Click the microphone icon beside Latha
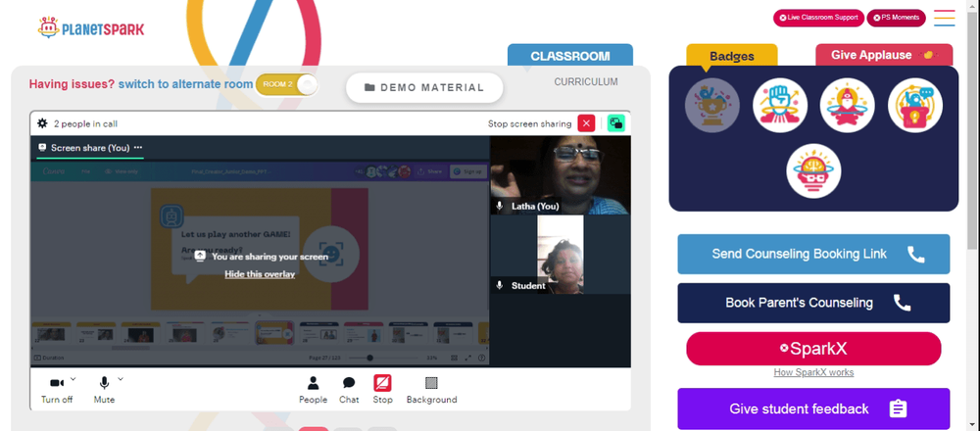This screenshot has height=431, width=980. coord(500,206)
